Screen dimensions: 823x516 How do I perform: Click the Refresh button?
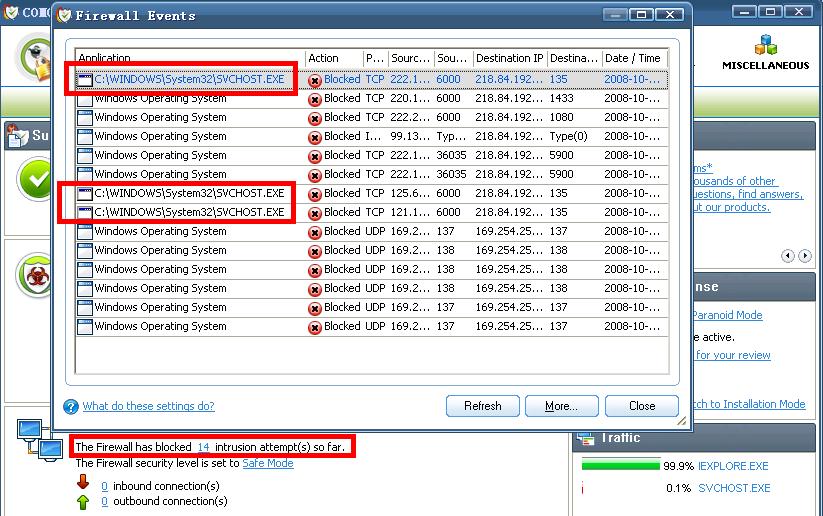pos(482,406)
